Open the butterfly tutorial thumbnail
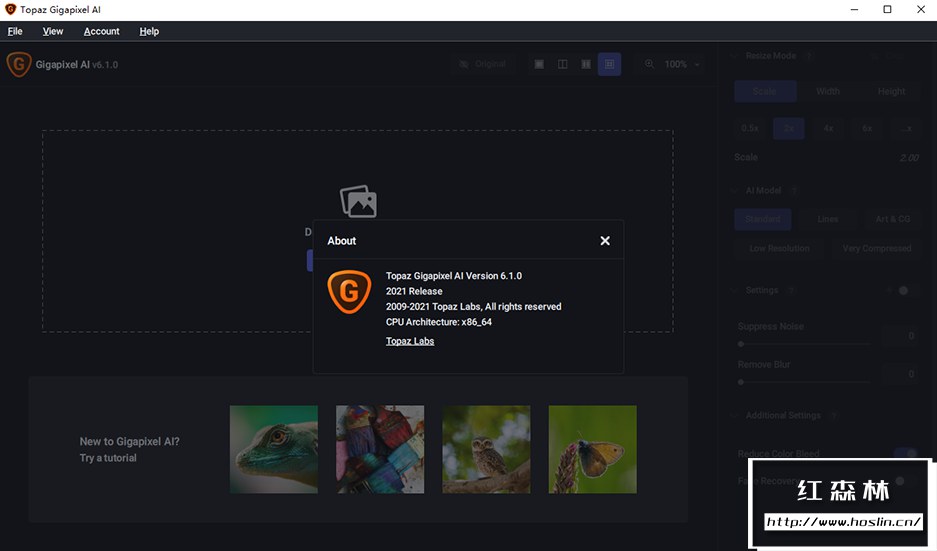 (x=592, y=449)
